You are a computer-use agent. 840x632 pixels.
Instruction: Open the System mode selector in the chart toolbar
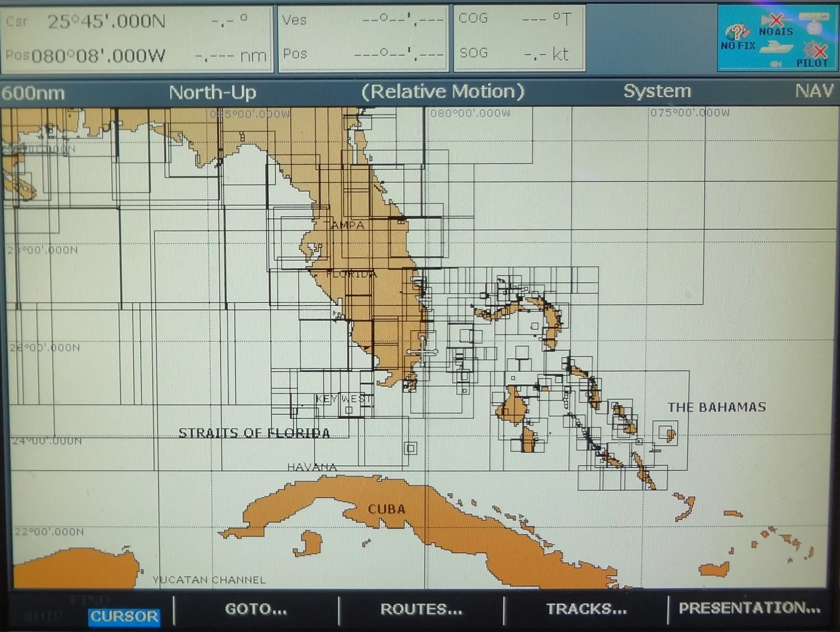pos(657,91)
